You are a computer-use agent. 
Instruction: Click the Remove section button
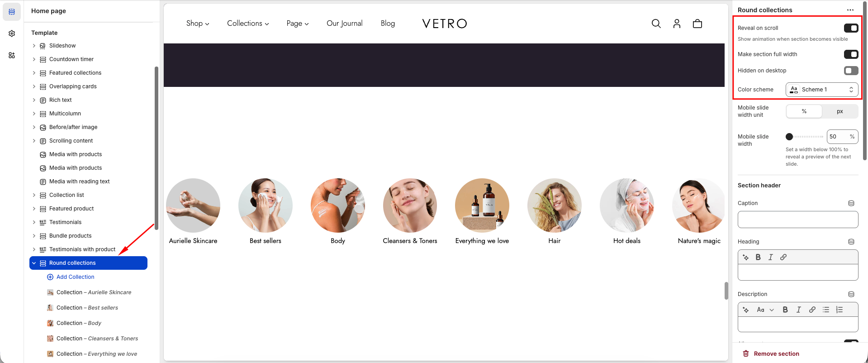pyautogui.click(x=771, y=354)
